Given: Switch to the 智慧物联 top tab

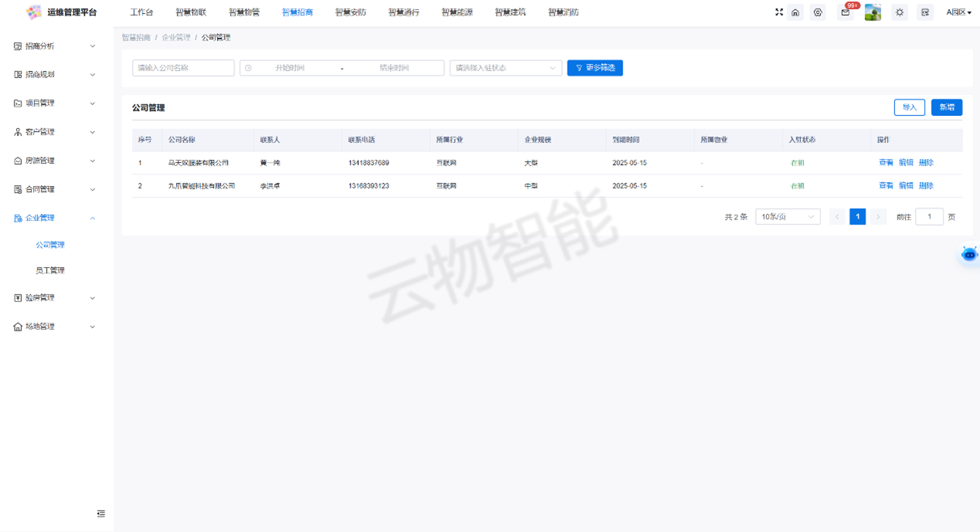Looking at the screenshot, I should (191, 12).
